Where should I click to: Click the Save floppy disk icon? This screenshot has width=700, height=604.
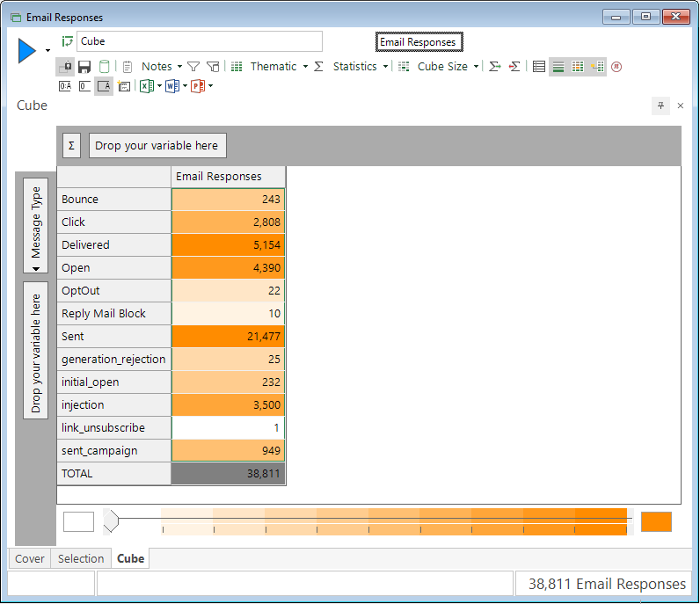[84, 67]
